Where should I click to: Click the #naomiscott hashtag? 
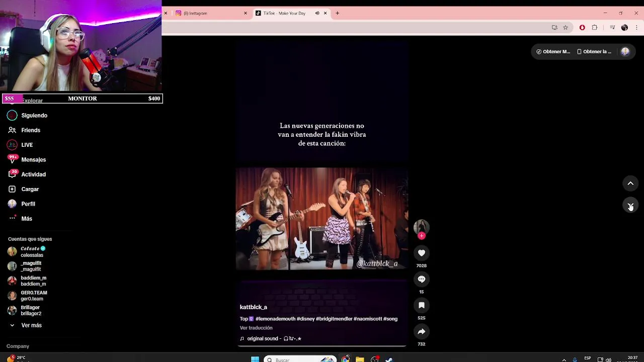pos(368,319)
